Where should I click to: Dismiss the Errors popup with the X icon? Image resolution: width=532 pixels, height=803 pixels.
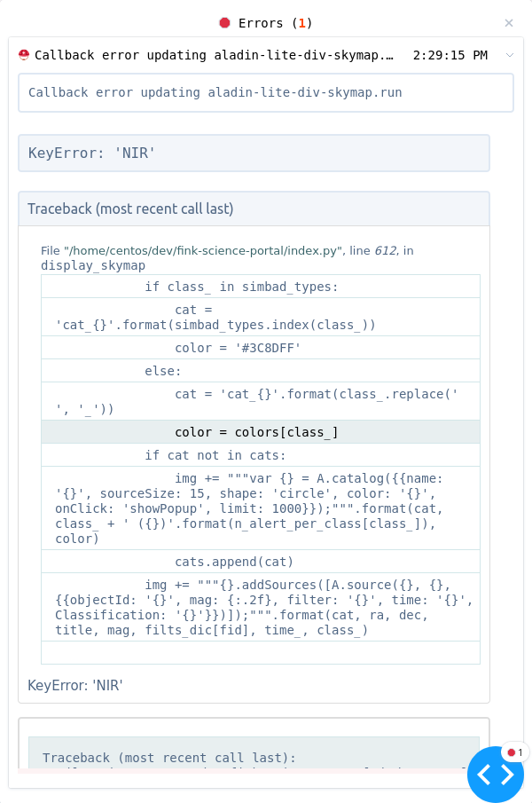click(509, 23)
